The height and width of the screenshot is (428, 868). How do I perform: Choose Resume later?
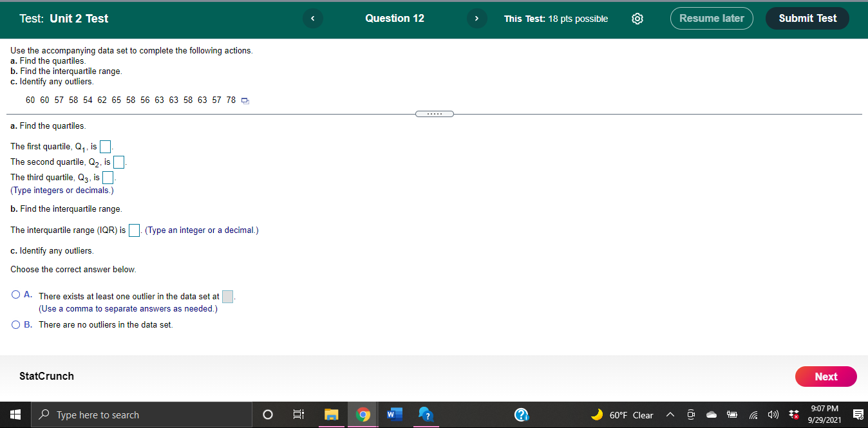(712, 18)
